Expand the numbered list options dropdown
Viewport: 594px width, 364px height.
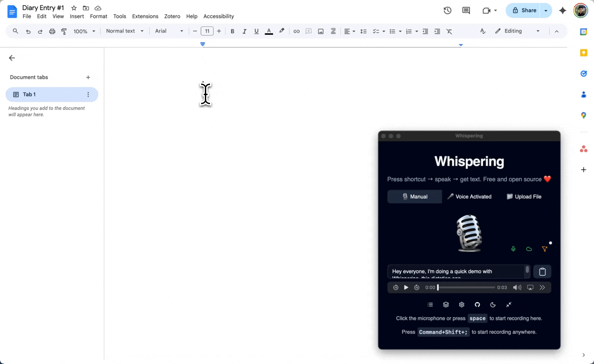click(x=417, y=31)
